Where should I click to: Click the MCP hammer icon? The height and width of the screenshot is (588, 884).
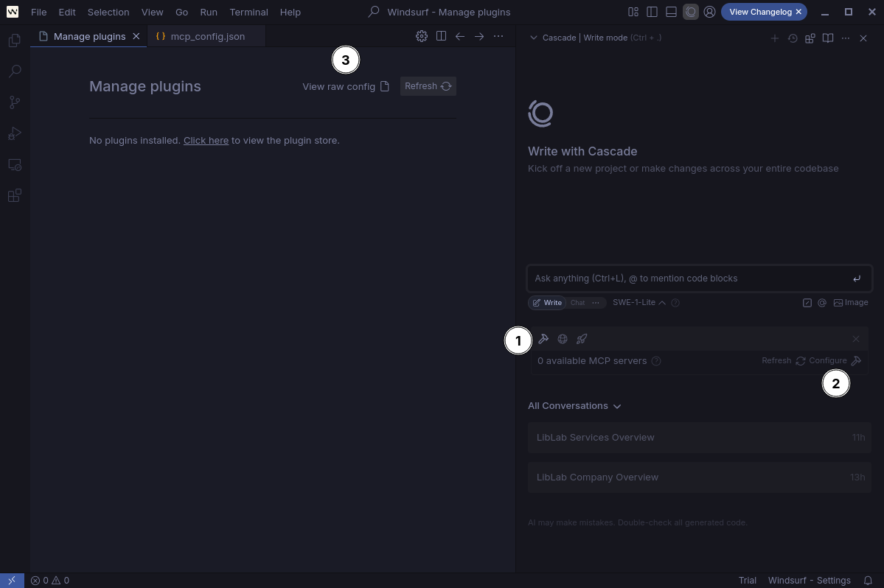(x=543, y=338)
